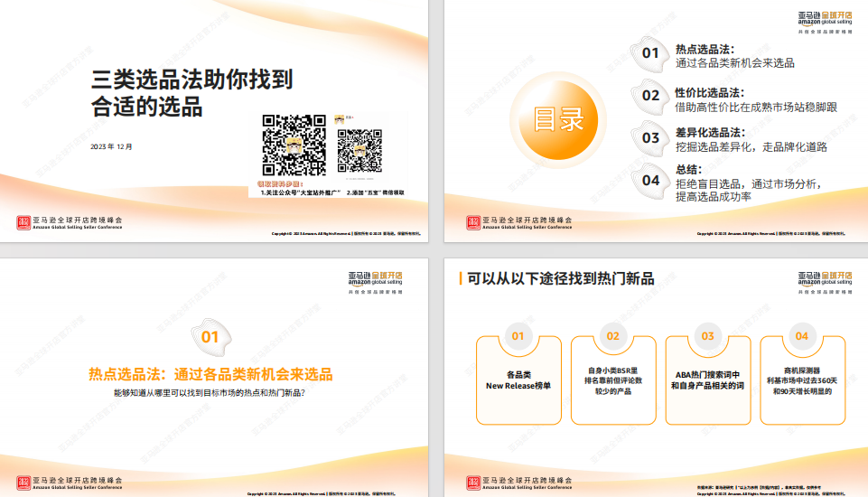The width and height of the screenshot is (868, 497).
Task: Click the 03 circle on ABA card
Action: [707, 336]
